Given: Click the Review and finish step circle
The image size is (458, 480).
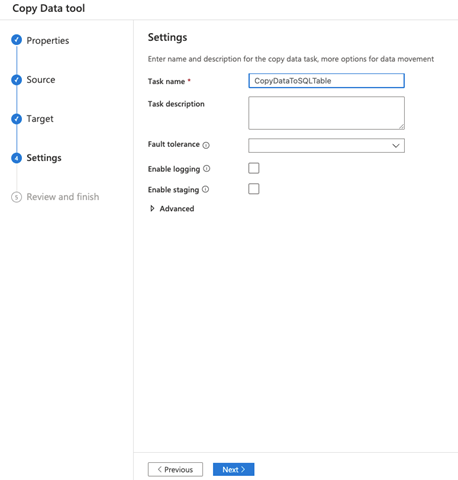Looking at the screenshot, I should [16, 197].
